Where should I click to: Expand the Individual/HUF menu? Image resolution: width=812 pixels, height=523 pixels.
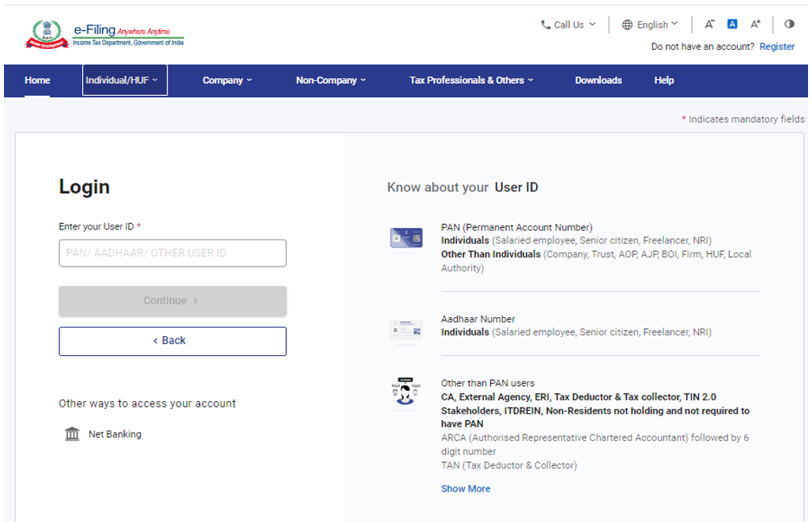coord(123,80)
